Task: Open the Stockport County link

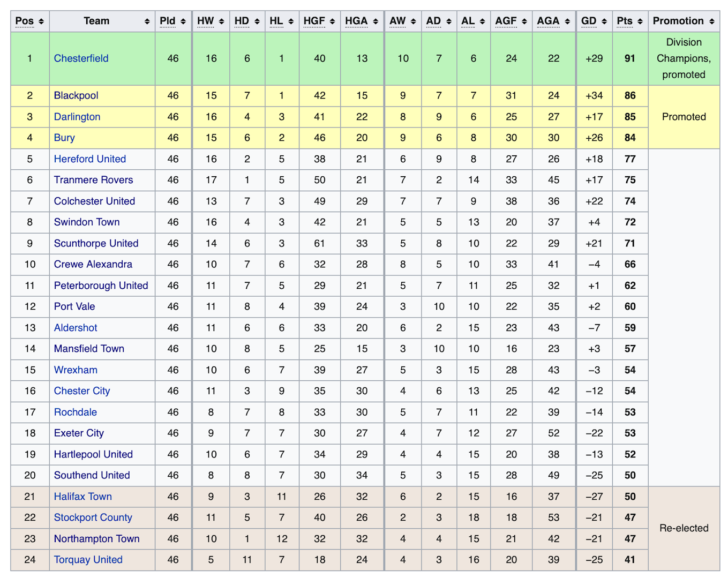Action: (x=93, y=517)
